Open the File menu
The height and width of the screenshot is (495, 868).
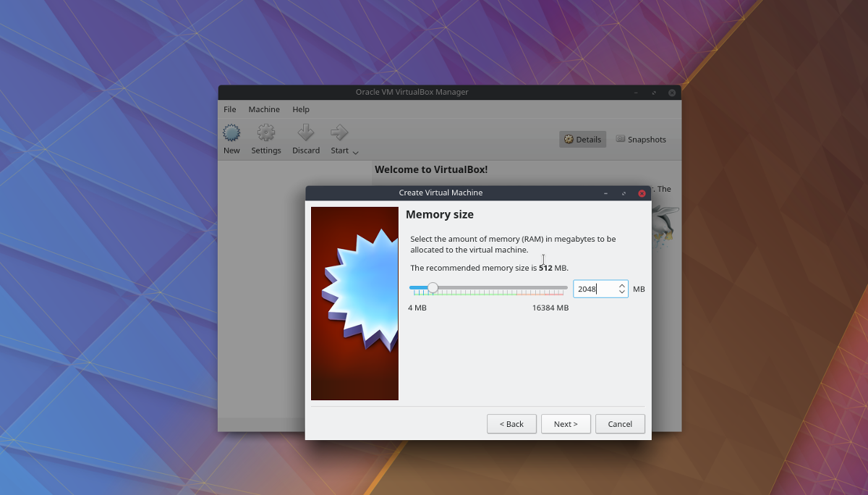230,109
